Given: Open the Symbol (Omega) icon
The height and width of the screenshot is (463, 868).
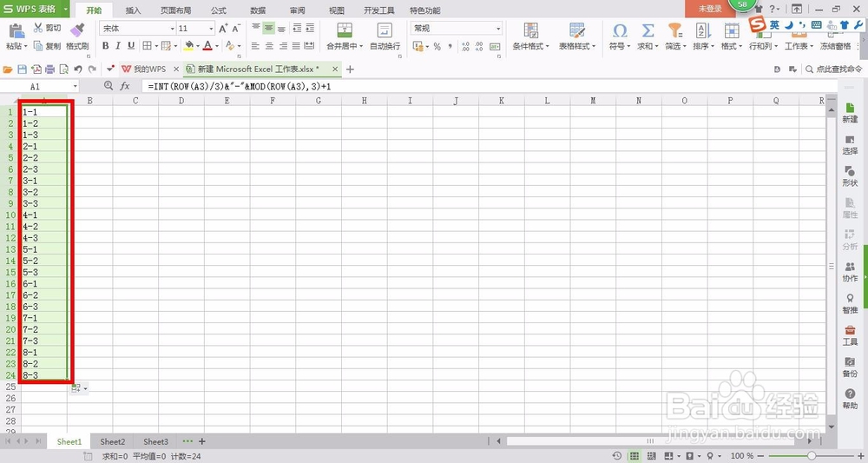Looking at the screenshot, I should tap(620, 30).
